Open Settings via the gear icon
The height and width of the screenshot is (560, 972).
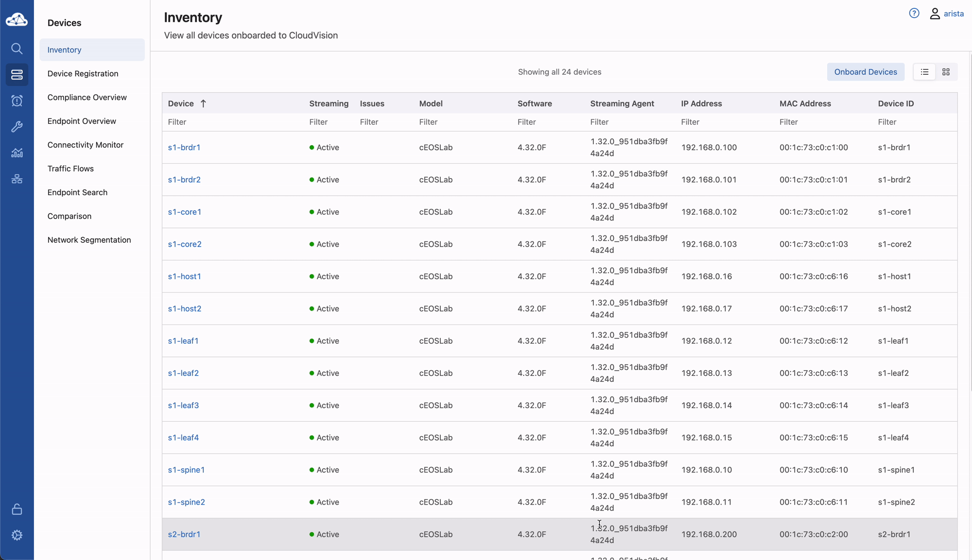point(17,535)
